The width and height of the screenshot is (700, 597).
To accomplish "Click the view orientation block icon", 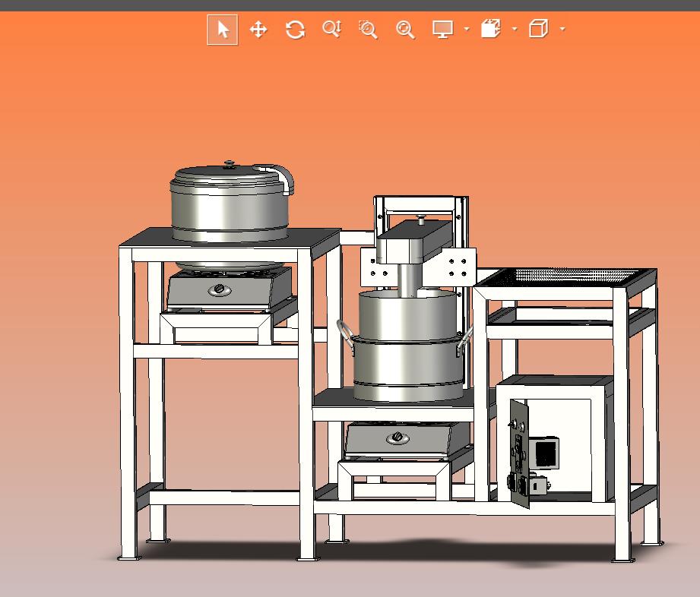I will click(x=491, y=29).
